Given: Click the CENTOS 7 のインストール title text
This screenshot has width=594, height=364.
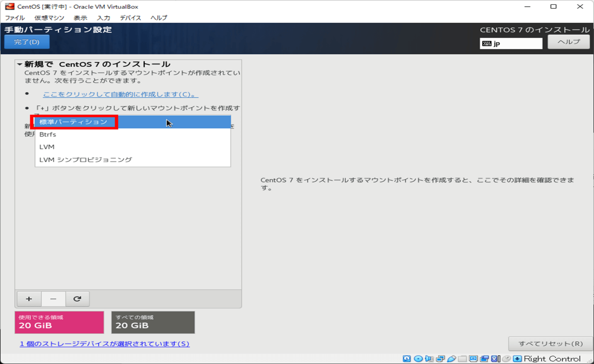Looking at the screenshot, I should click(x=535, y=30).
